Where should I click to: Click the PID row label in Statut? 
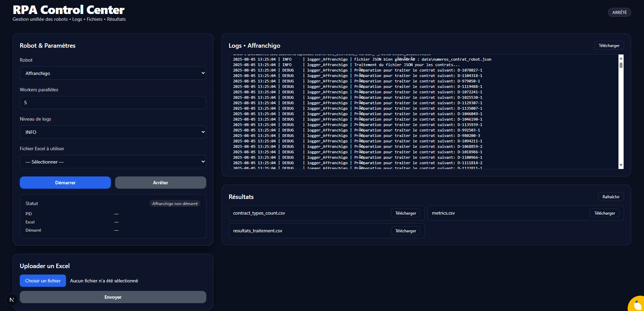point(29,214)
